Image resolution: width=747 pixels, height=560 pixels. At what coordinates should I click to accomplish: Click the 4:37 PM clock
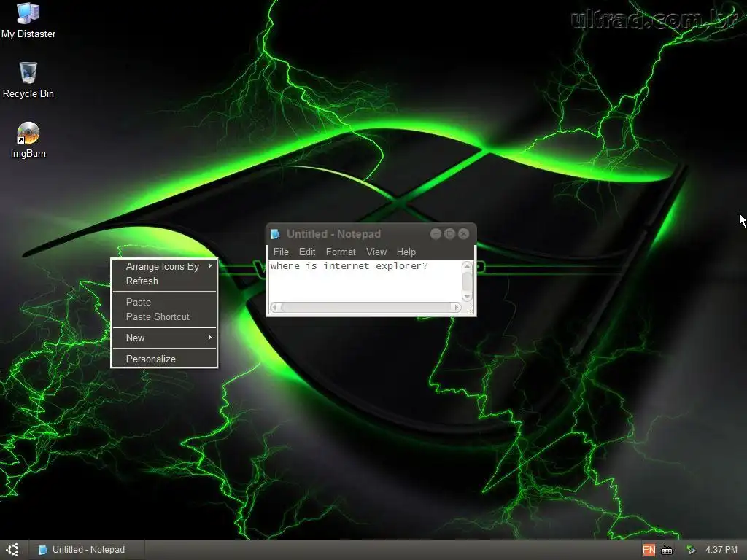click(721, 550)
